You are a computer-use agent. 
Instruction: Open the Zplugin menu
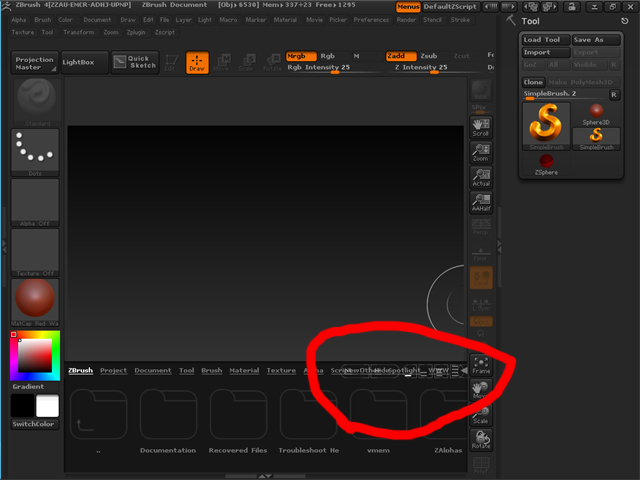(136, 32)
